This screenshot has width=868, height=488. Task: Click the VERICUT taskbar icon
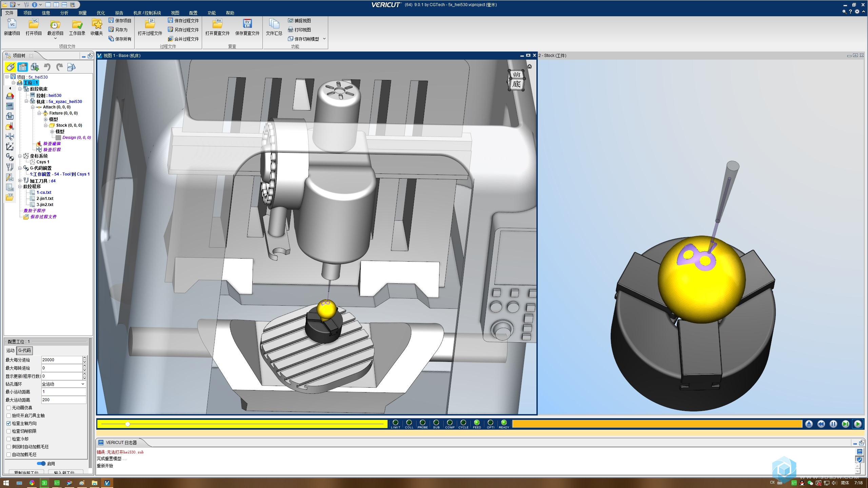coord(107,483)
